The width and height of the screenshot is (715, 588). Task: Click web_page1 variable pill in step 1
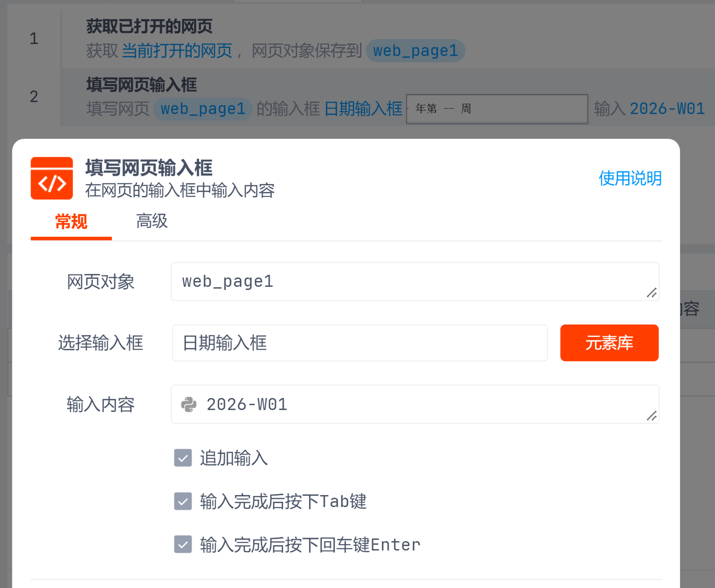pyautogui.click(x=415, y=51)
